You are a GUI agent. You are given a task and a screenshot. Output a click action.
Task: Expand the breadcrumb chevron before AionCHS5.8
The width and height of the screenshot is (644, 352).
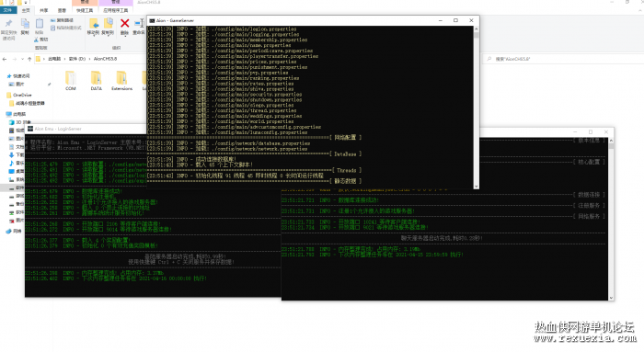89,59
